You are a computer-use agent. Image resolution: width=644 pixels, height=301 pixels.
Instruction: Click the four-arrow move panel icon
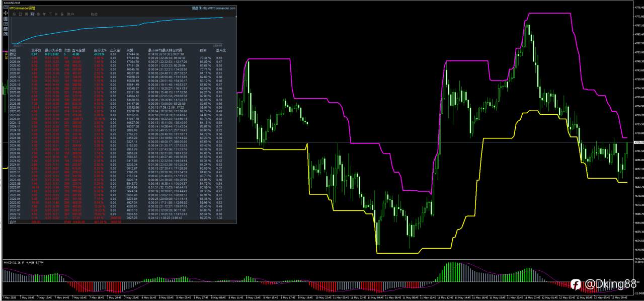click(x=6, y=13)
